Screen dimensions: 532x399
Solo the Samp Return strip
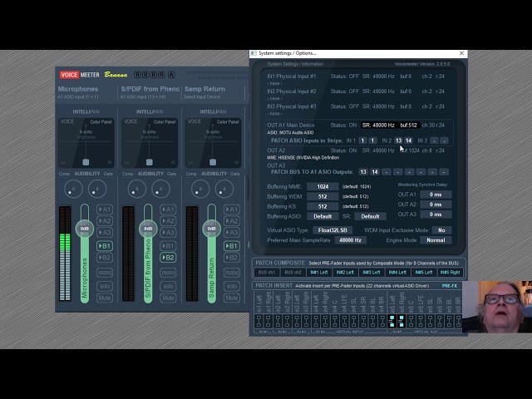click(x=232, y=286)
